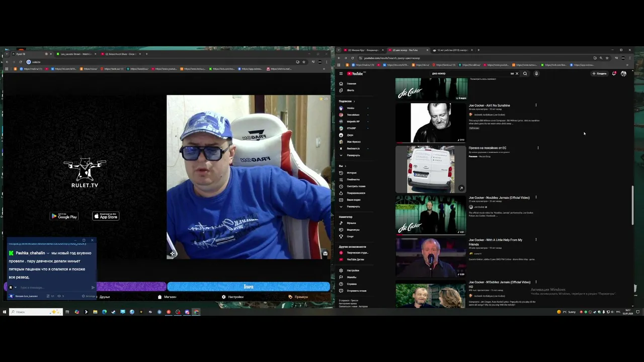Open История in the YouTube sidebar
644x362 pixels.
[x=355, y=173]
